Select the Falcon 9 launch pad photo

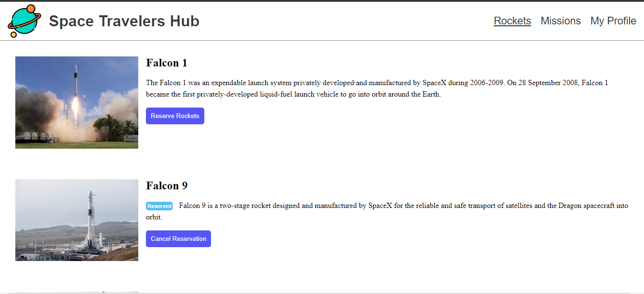(x=77, y=220)
